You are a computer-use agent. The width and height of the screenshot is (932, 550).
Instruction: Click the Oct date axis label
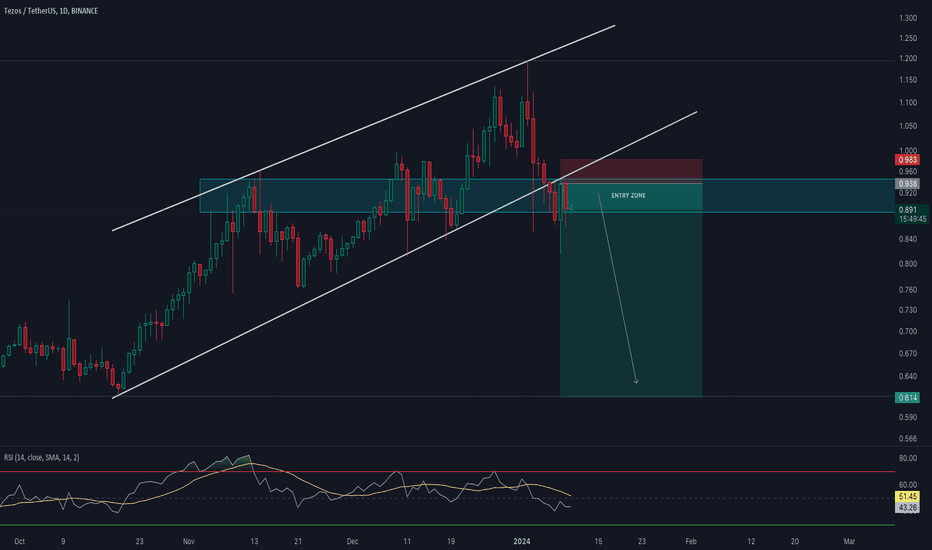pos(19,542)
